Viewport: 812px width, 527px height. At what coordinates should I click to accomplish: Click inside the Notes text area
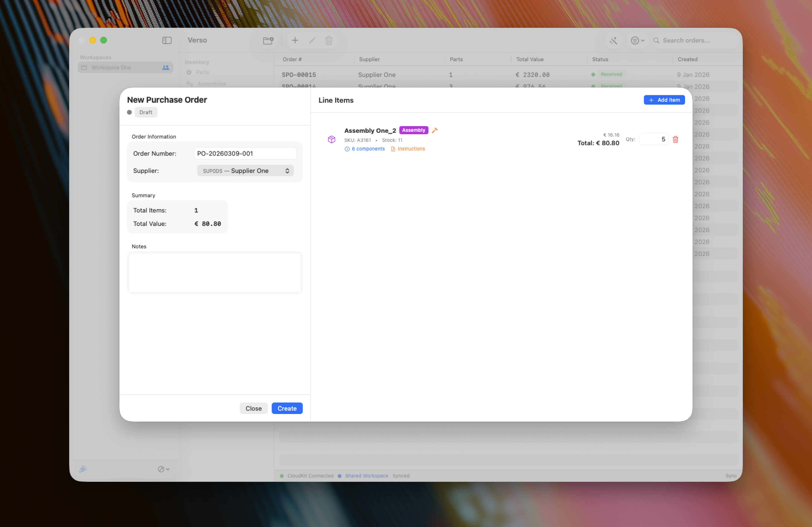pyautogui.click(x=214, y=272)
